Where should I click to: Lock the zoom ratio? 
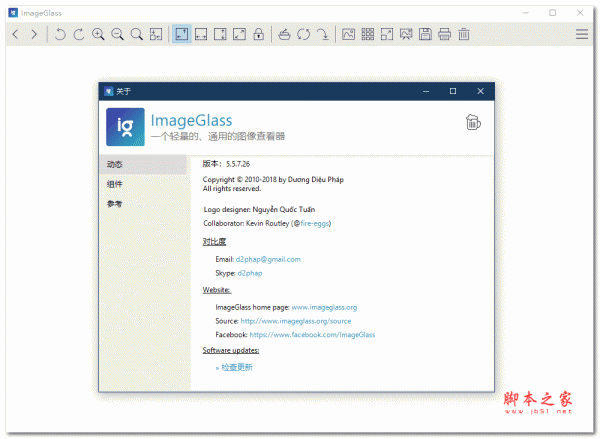click(259, 34)
